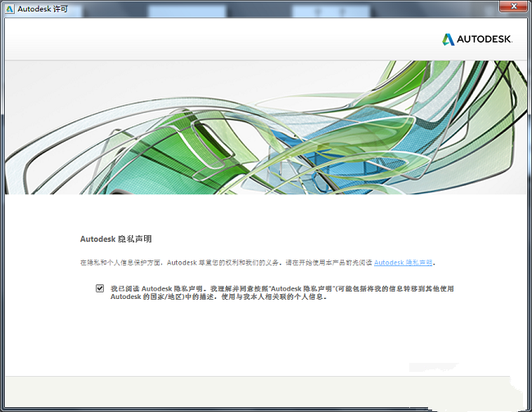Click the agreement text starting '我已阅读 Autodesk'
The width and height of the screenshot is (532, 412).
(282, 292)
